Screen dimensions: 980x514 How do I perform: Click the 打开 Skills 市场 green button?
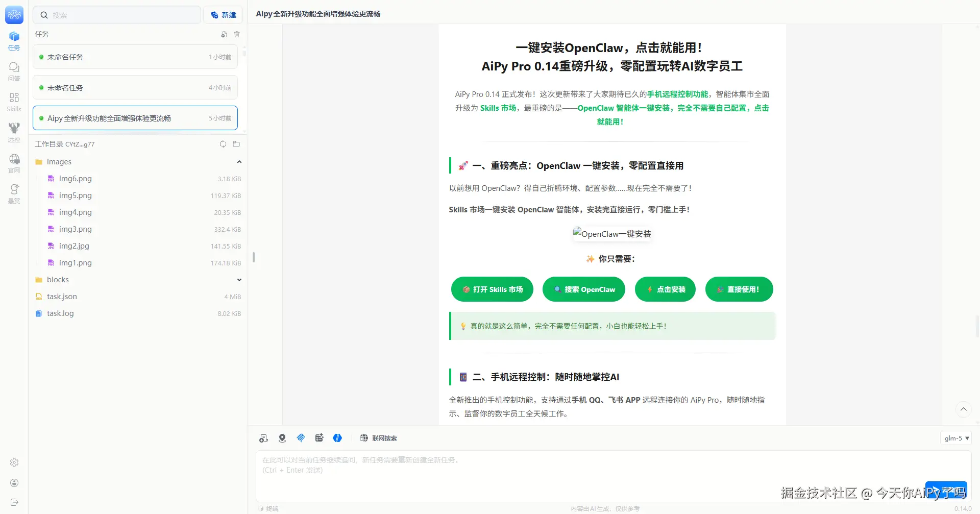coord(492,289)
